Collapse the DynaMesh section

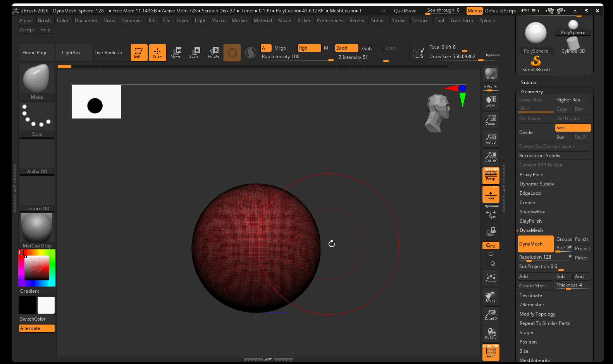pos(531,230)
